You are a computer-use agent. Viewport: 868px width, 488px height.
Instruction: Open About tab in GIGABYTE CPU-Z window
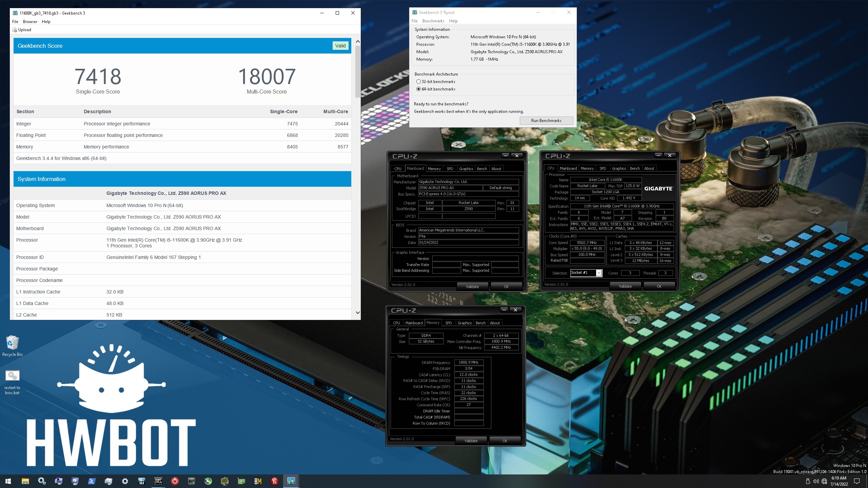pyautogui.click(x=649, y=168)
